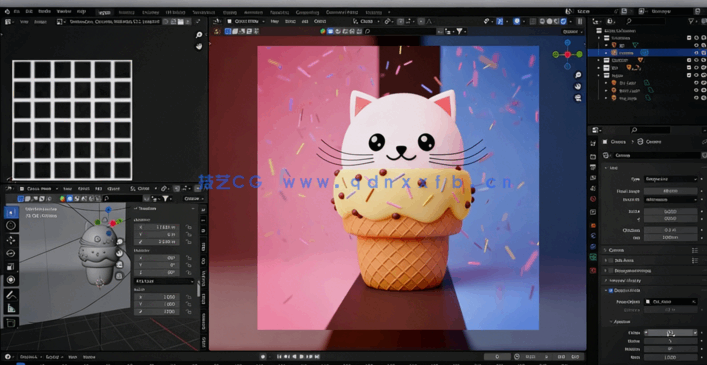Select the Add Cube tool in the small viewport
Screen dimensions: 707x365
(11, 323)
